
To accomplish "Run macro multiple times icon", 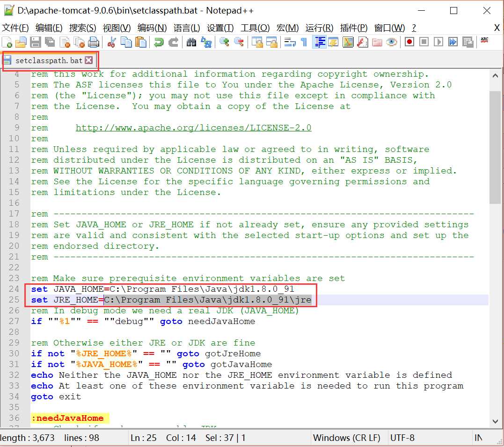I will pos(453,42).
